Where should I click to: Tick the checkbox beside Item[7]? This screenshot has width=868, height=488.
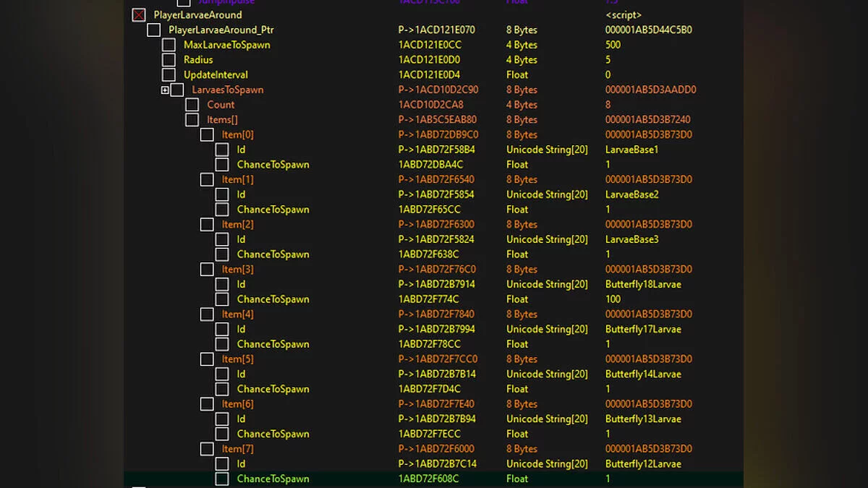click(x=207, y=449)
